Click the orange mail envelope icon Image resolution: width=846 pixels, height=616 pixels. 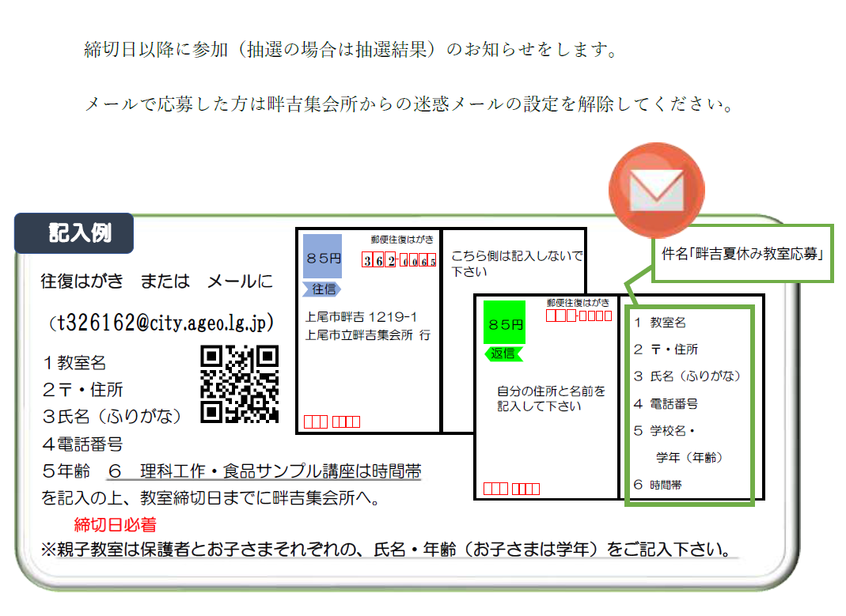[x=656, y=191]
